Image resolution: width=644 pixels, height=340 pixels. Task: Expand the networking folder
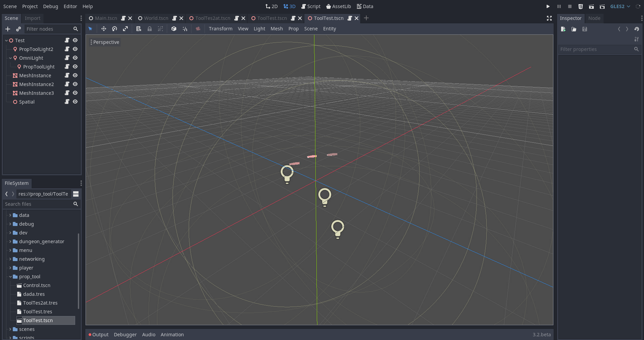tap(10, 259)
